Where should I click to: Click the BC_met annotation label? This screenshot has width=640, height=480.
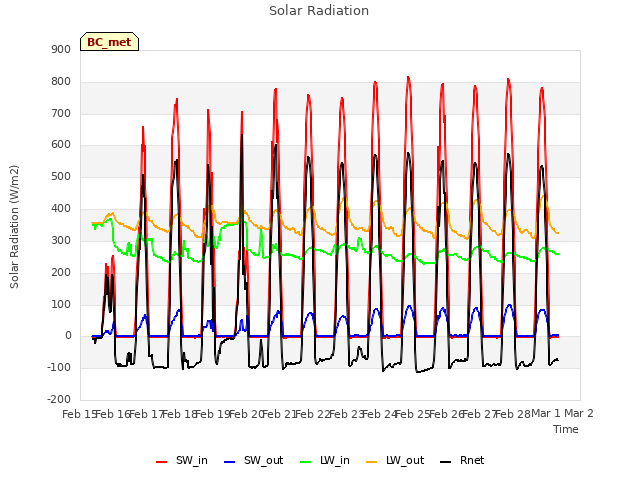[x=109, y=42]
